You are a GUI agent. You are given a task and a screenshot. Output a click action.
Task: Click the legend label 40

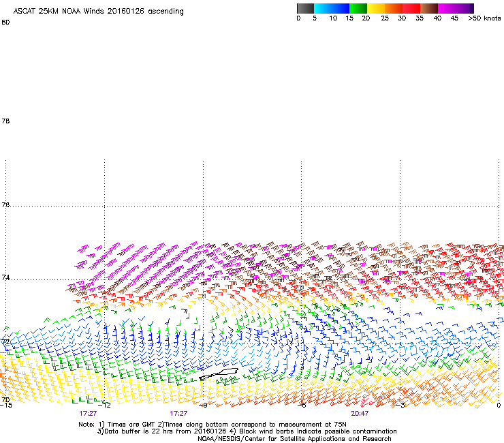coord(437,18)
